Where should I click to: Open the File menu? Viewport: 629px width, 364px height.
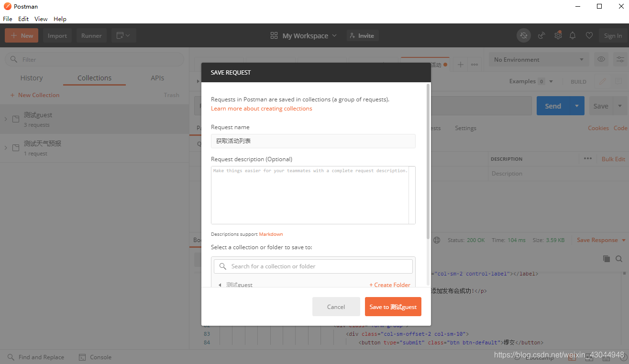8,19
